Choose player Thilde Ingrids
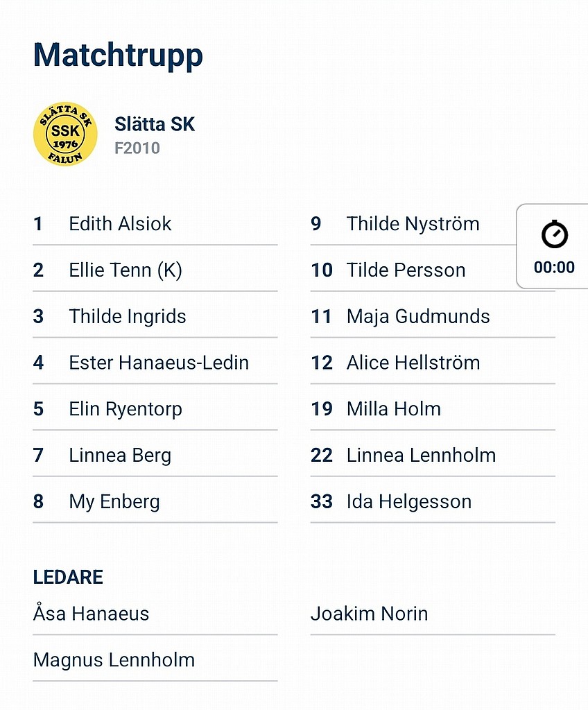Screen dimensions: 588x710 [x=155, y=316]
